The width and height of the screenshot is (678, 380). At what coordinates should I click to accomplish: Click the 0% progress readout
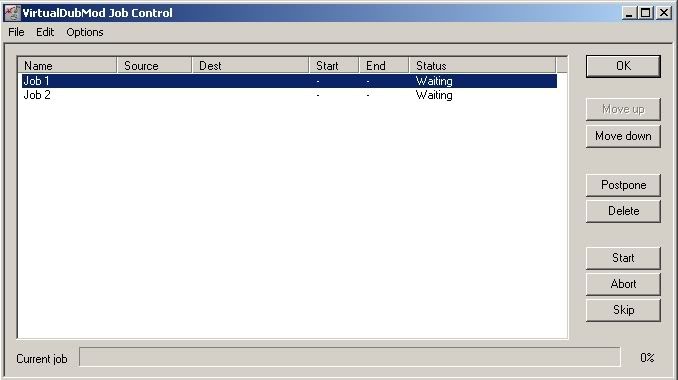(647, 358)
